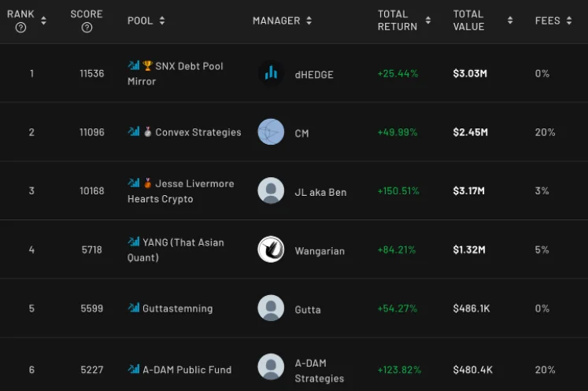Image resolution: width=588 pixels, height=391 pixels.
Task: Click the POOL column header label
Action: pos(140,20)
